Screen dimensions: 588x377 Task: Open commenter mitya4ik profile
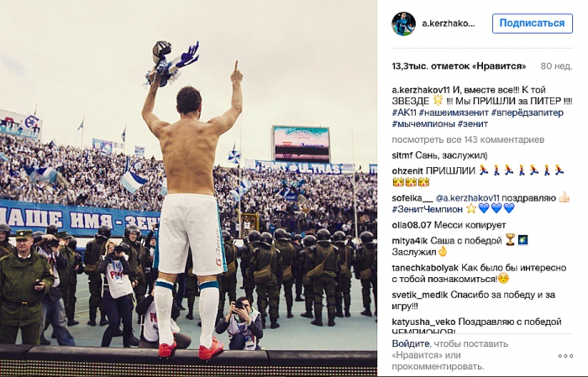[410, 241]
